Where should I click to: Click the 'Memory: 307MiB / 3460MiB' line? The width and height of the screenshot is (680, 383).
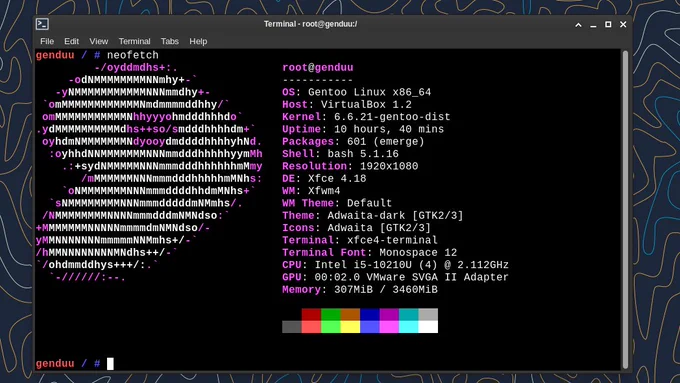tap(360, 290)
